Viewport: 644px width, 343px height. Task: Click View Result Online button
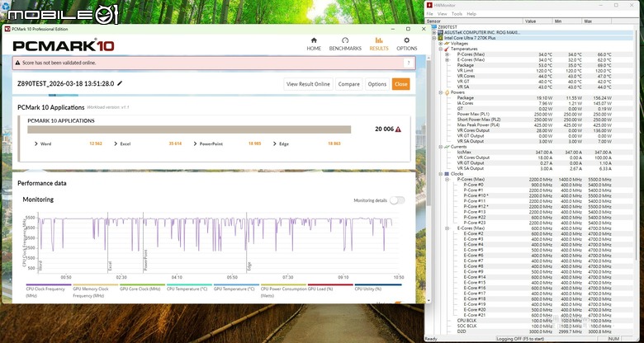(x=308, y=84)
